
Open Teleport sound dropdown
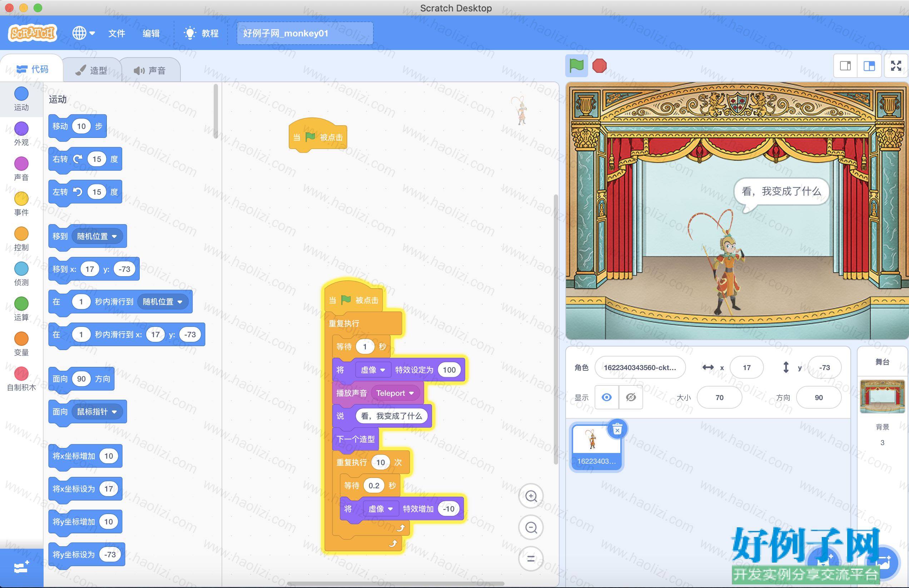pyautogui.click(x=395, y=393)
